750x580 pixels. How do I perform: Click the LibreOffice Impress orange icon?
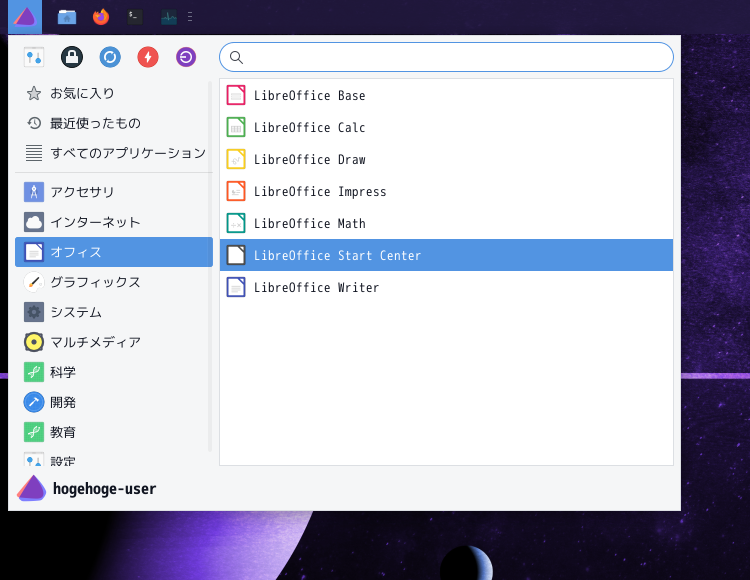pyautogui.click(x=236, y=191)
